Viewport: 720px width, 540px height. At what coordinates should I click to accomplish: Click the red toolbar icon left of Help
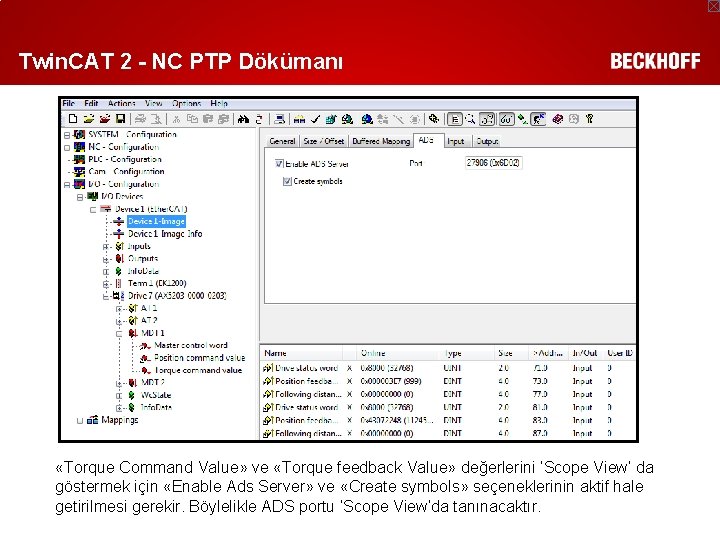557,119
